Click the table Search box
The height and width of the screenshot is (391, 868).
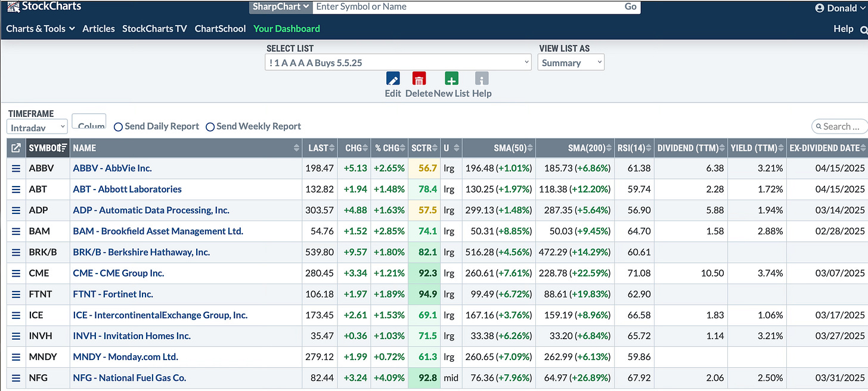tap(839, 126)
